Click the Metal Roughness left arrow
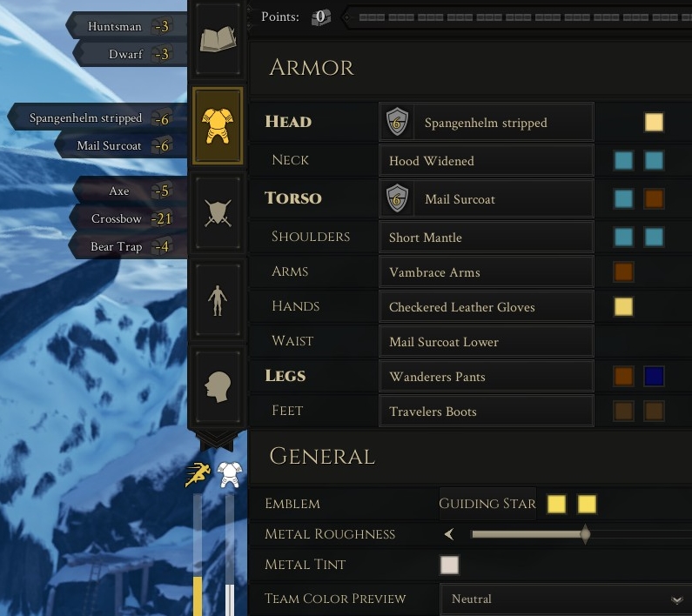 (x=449, y=534)
